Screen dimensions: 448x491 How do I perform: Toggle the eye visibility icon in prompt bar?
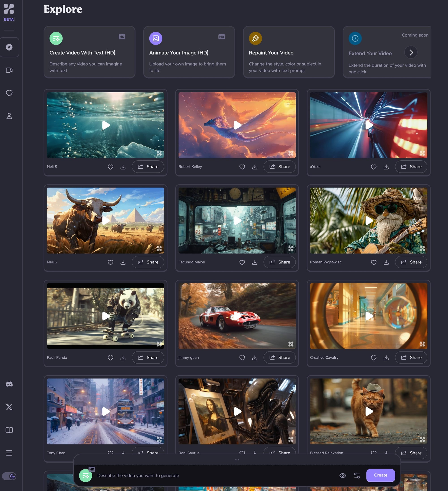(342, 475)
